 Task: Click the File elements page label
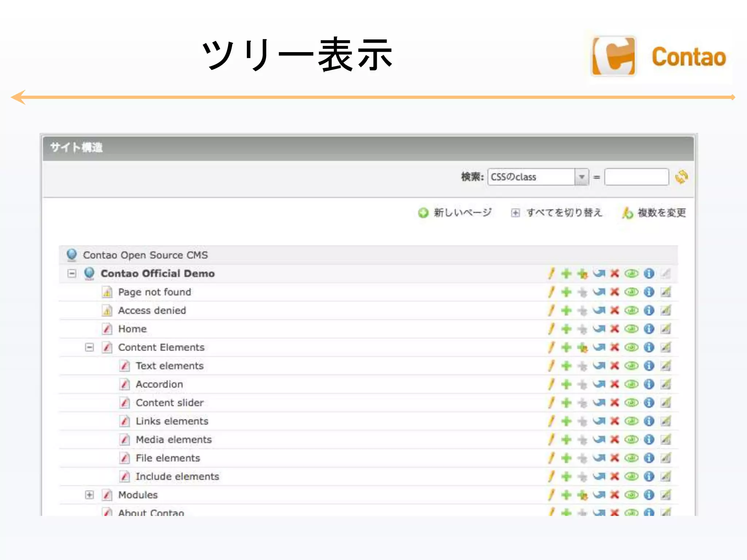click(168, 458)
